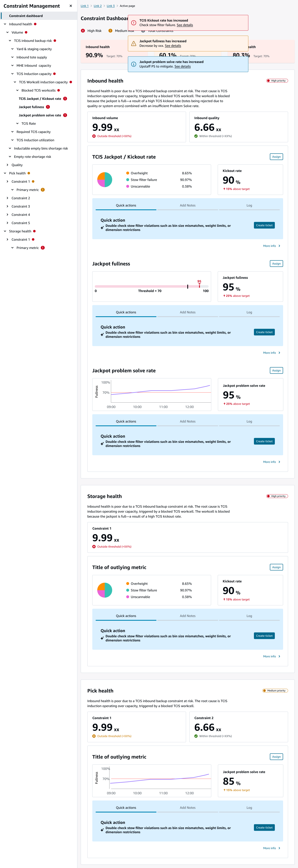Open Add Notes tab in TCIS Jackpot / Kickout rate
Screen dimensions: 298x868
tap(187, 205)
